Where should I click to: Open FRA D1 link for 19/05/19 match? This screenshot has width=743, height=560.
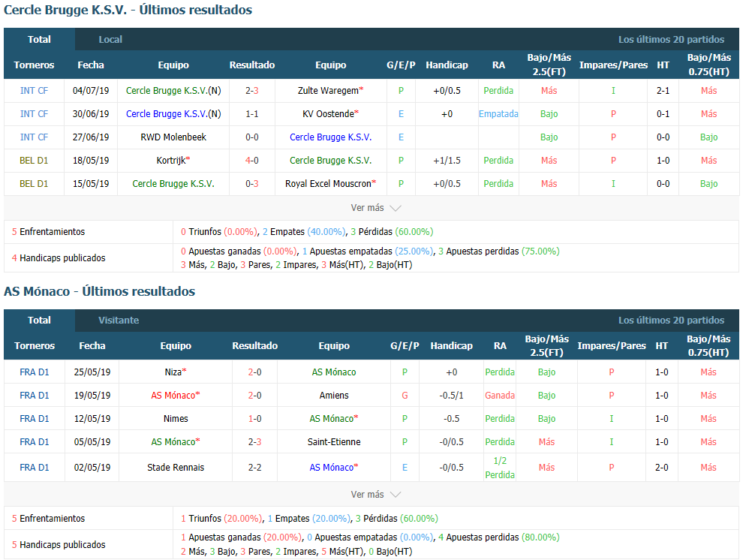[x=34, y=395]
